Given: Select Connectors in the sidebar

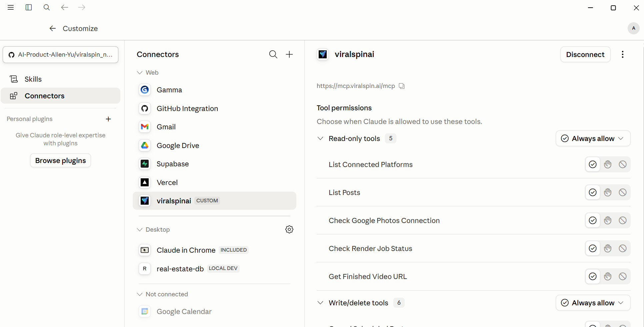Looking at the screenshot, I should (x=60, y=96).
